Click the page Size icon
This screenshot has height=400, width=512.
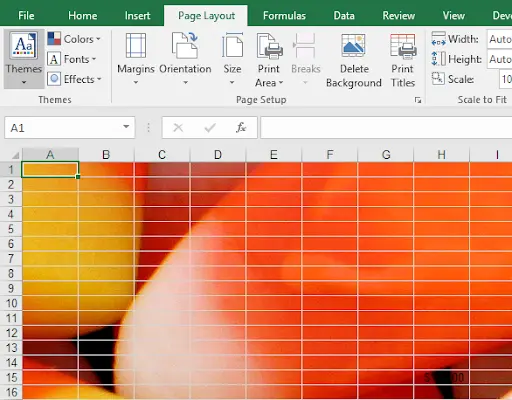(232, 45)
